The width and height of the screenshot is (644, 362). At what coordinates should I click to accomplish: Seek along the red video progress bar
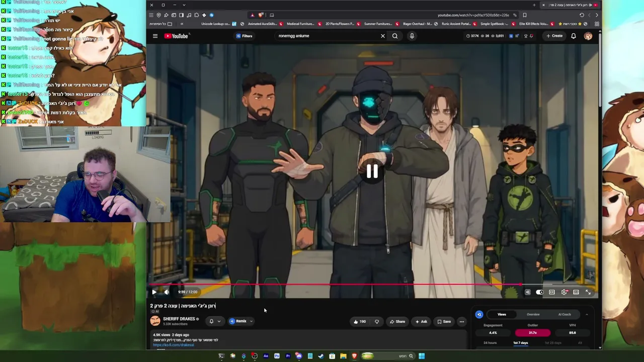[372, 285]
